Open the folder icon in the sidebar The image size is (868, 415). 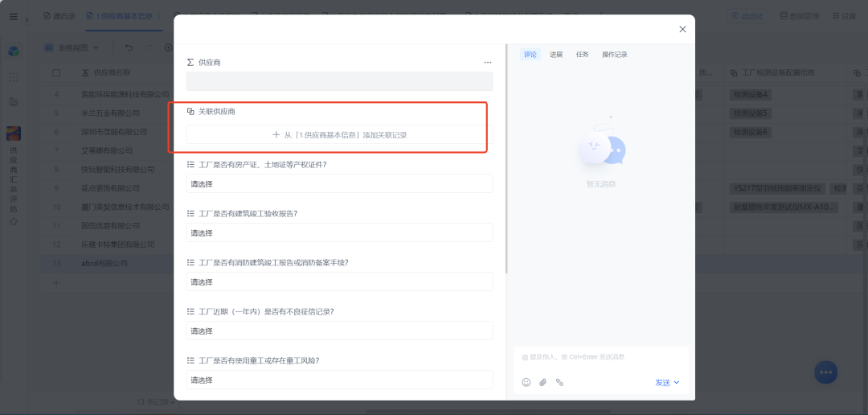click(14, 102)
